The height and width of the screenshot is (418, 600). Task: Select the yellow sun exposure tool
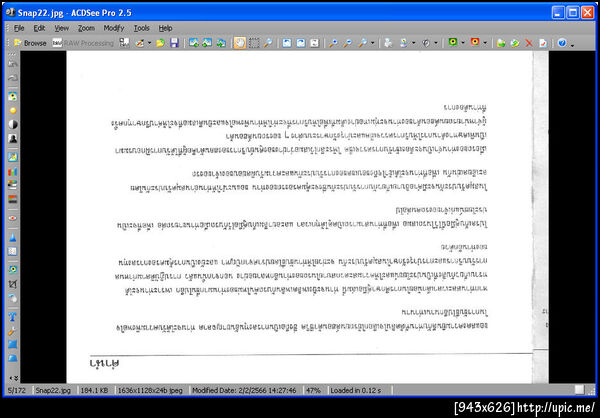(x=13, y=111)
